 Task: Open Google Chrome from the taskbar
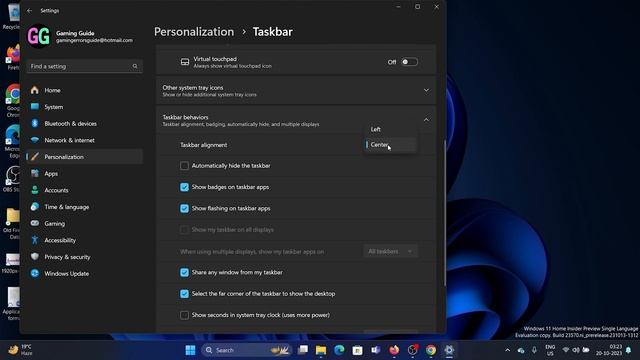tap(431, 350)
